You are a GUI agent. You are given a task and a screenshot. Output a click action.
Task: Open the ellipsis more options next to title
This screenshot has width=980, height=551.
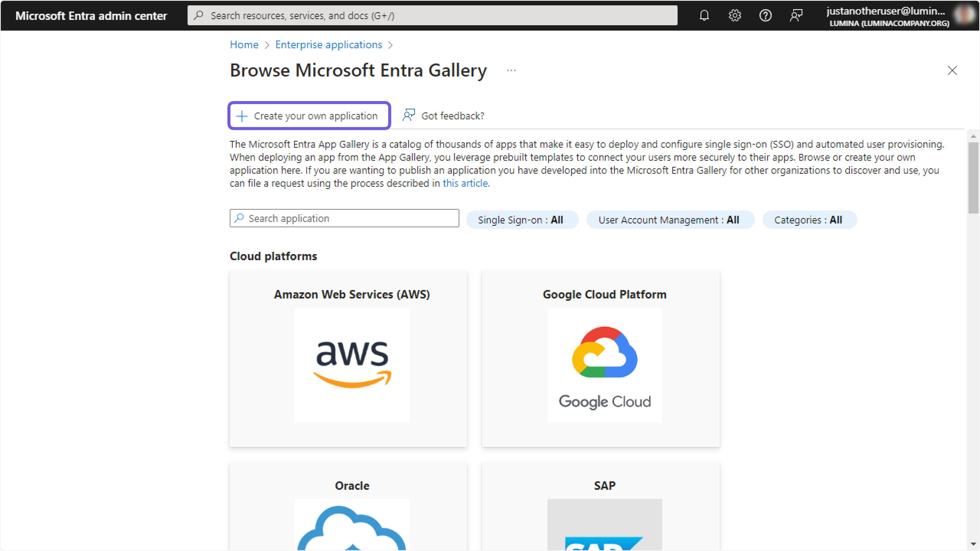(511, 70)
